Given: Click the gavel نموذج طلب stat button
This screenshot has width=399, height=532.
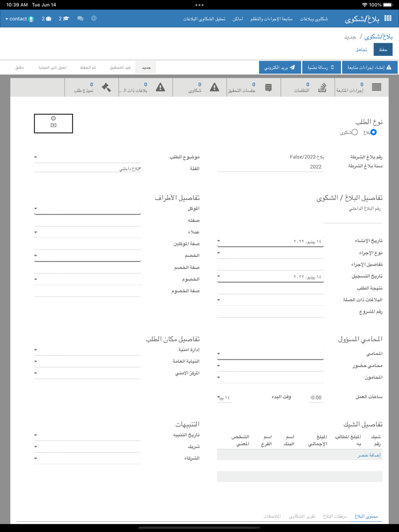Looking at the screenshot, I should [91, 88].
